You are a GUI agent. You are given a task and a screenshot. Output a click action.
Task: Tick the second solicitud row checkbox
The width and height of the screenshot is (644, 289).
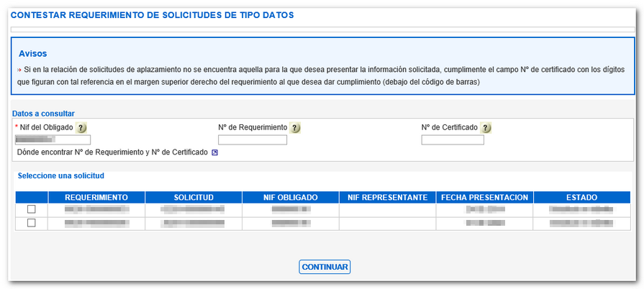point(31,223)
